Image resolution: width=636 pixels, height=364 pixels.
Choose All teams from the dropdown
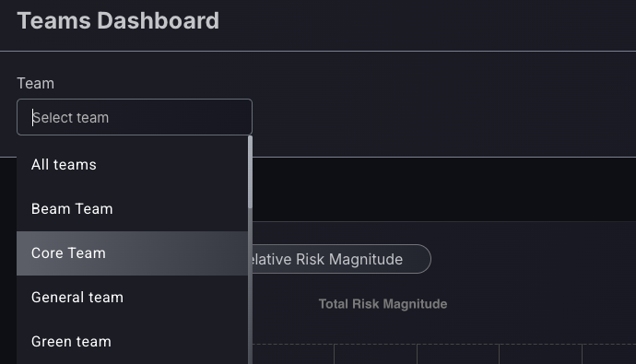click(132, 165)
